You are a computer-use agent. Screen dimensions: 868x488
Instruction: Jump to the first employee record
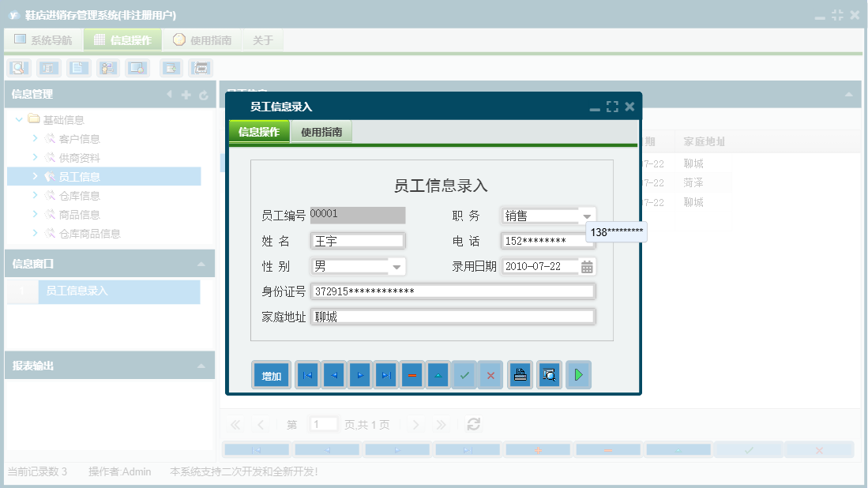[x=307, y=375]
